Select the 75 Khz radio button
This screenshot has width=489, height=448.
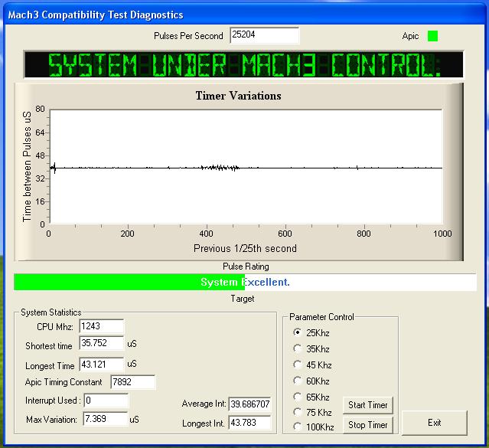[298, 411]
